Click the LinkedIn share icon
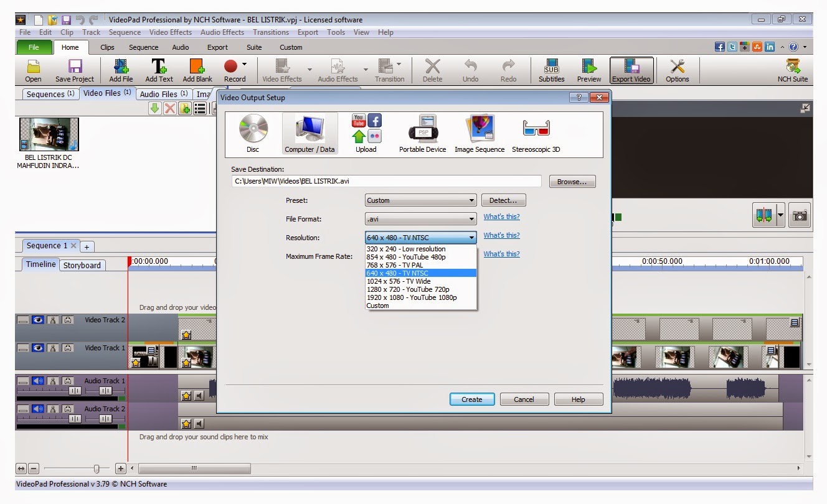 click(770, 47)
